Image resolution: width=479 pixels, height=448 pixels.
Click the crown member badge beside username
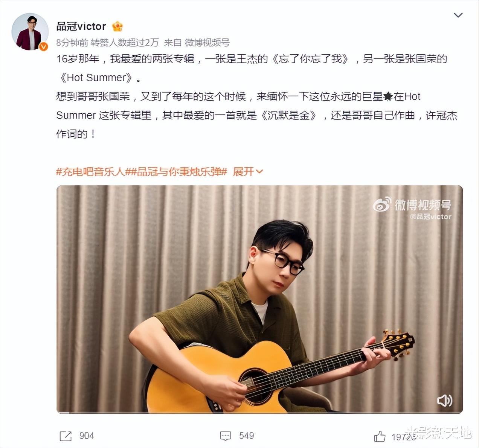click(x=117, y=26)
